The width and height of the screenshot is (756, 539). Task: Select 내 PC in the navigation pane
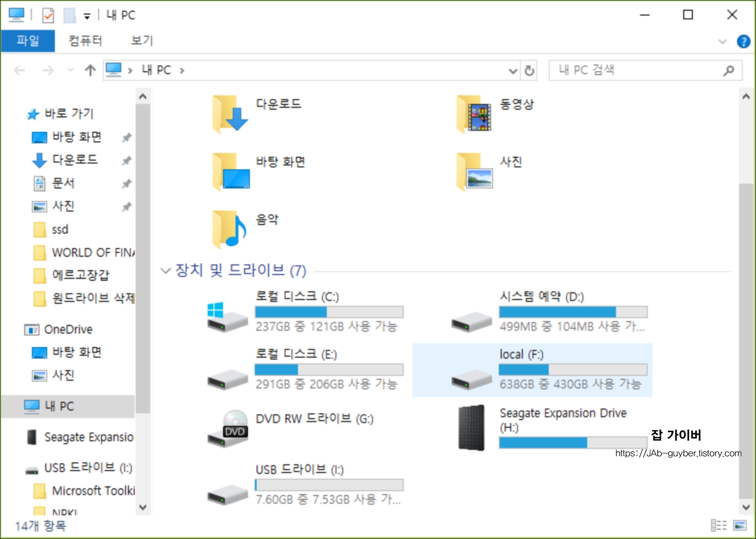coord(68,406)
